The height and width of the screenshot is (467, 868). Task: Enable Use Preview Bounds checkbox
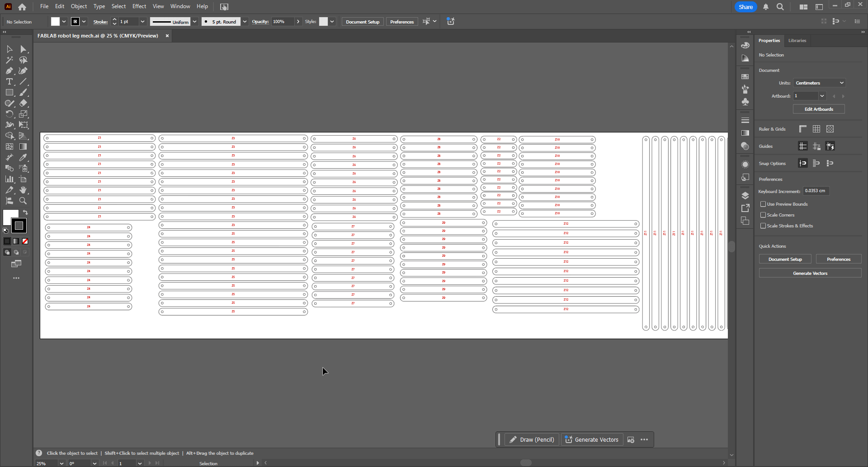pyautogui.click(x=763, y=204)
